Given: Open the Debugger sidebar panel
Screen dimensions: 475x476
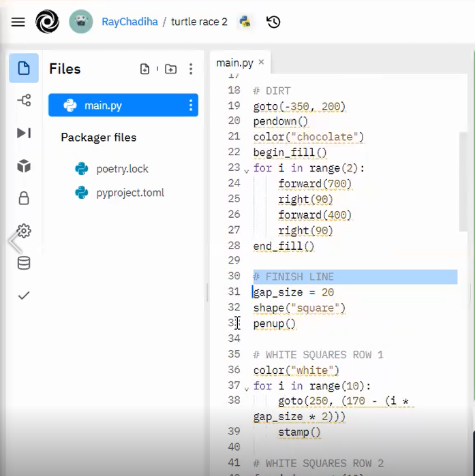Looking at the screenshot, I should coord(24,133).
